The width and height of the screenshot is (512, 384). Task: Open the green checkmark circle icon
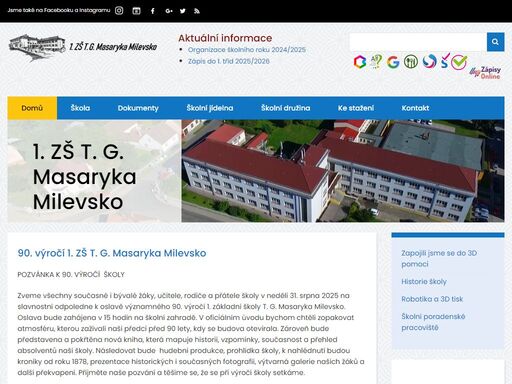coord(459,62)
